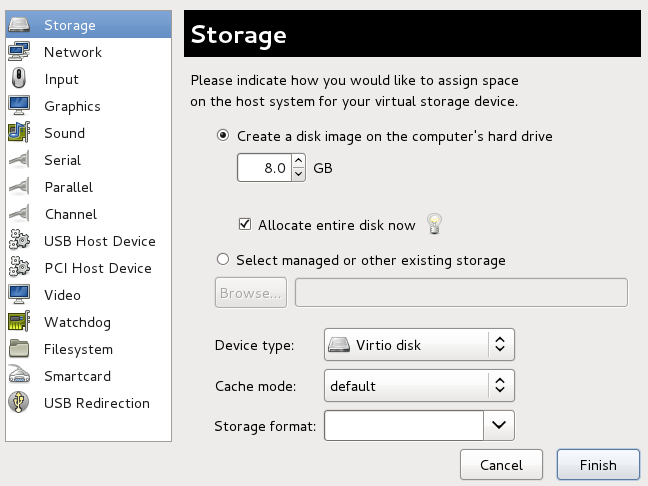This screenshot has height=486, width=648.
Task: Click the Sound card icon
Action: (19, 133)
